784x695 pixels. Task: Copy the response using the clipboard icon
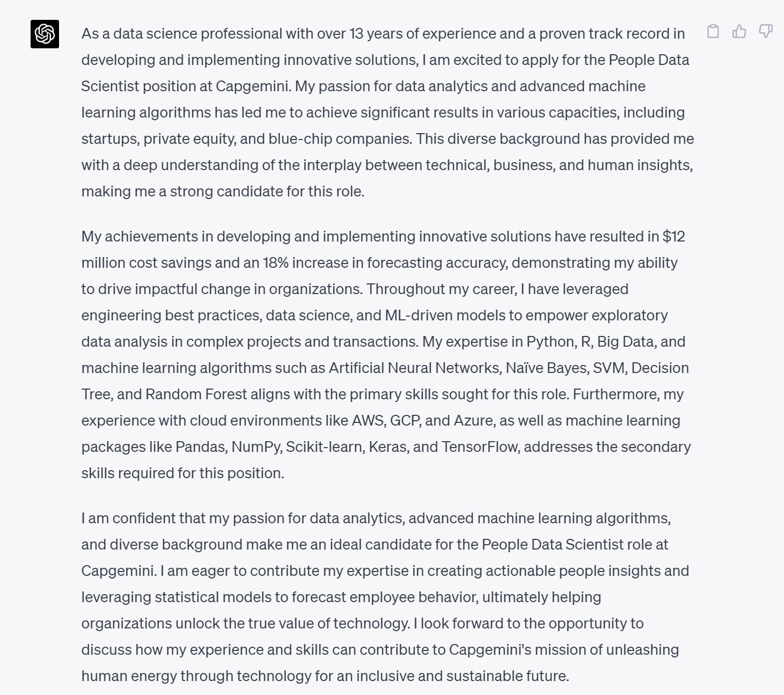coord(713,31)
